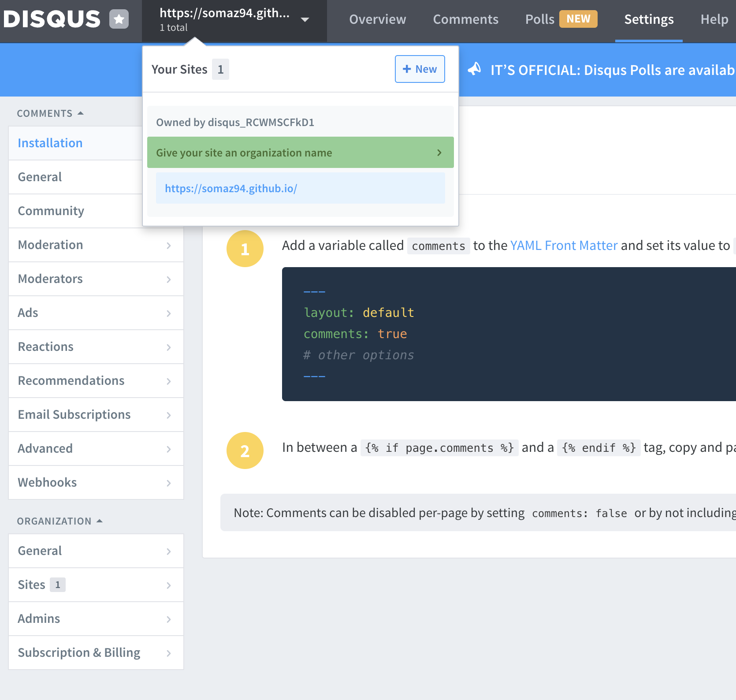Click the chevron next to Subscription & Billing
The image size is (736, 700).
click(x=169, y=653)
